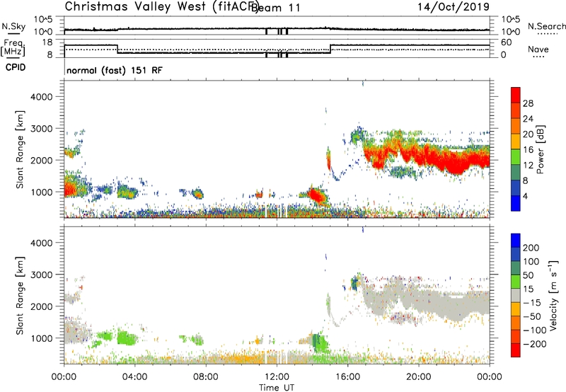Click the '16:00' time tick label
The height and width of the screenshot is (392, 566).
click(347, 377)
